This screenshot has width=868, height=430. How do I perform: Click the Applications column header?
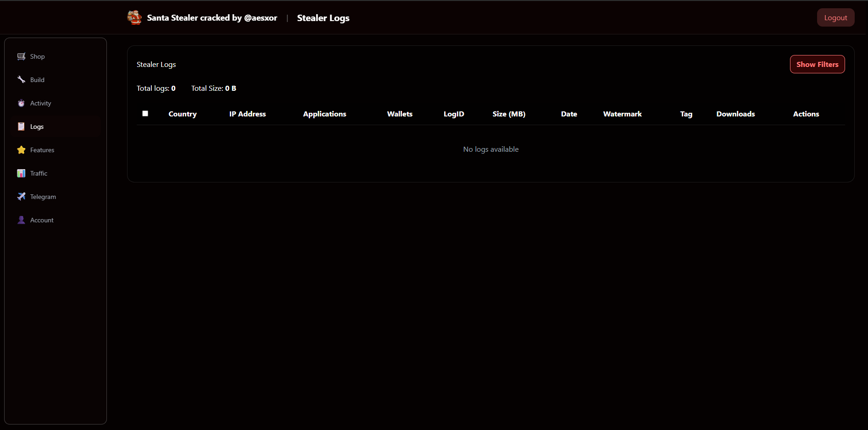[x=325, y=114]
